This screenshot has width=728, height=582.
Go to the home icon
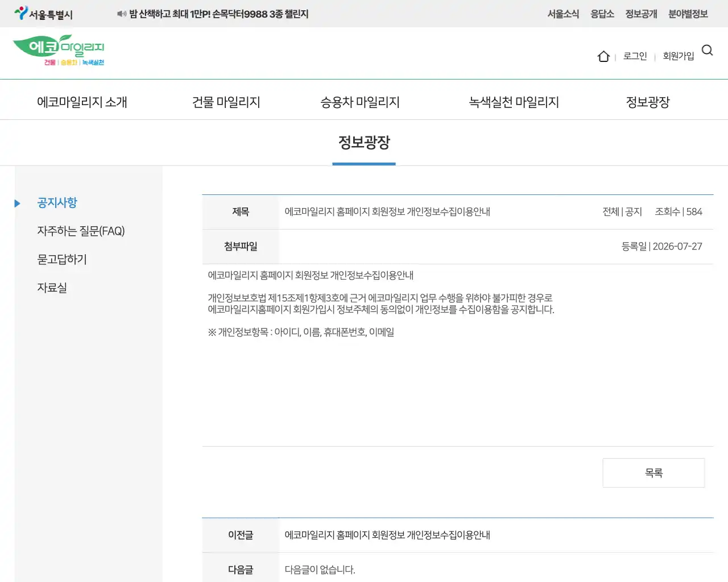click(603, 56)
